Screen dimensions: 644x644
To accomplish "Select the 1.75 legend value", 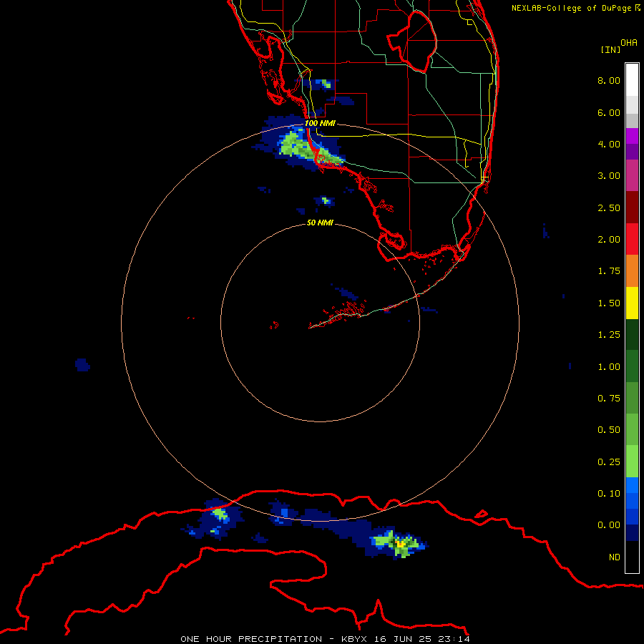I will point(609,271).
